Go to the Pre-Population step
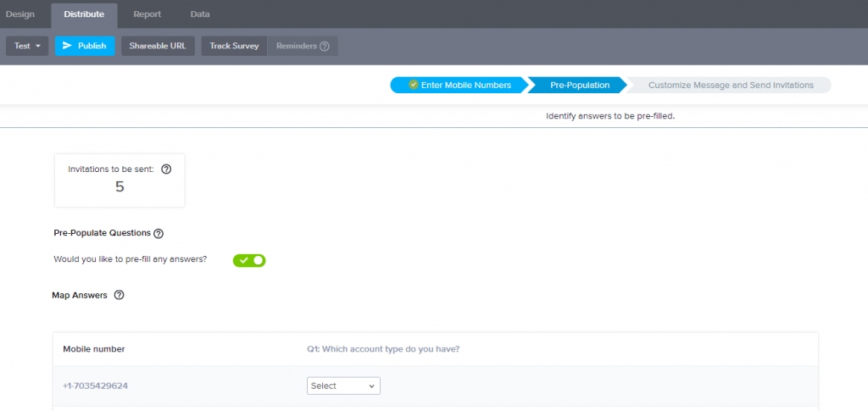 pos(579,85)
